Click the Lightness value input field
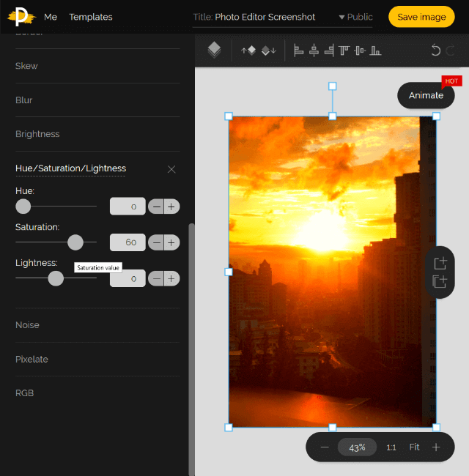469x476 pixels. click(128, 278)
